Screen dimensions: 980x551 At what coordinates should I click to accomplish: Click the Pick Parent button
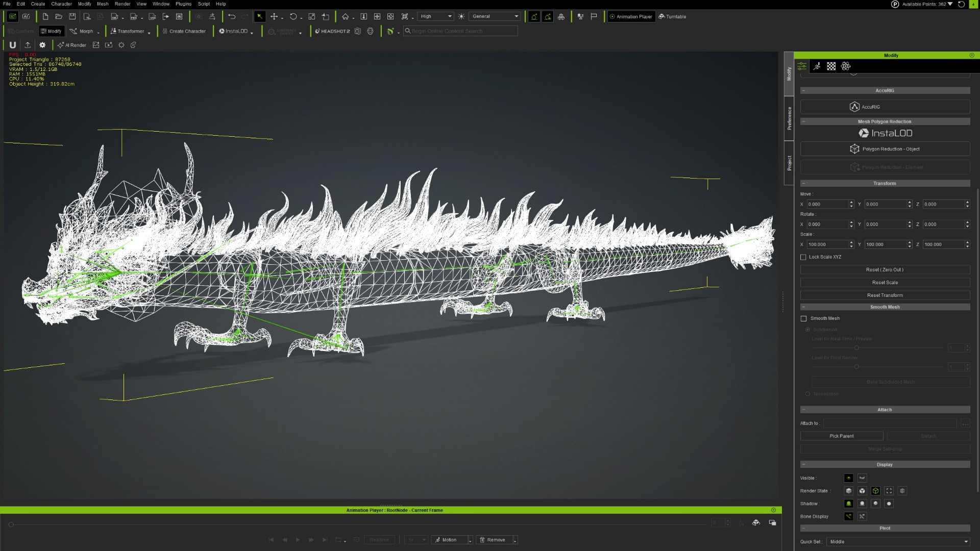(842, 436)
